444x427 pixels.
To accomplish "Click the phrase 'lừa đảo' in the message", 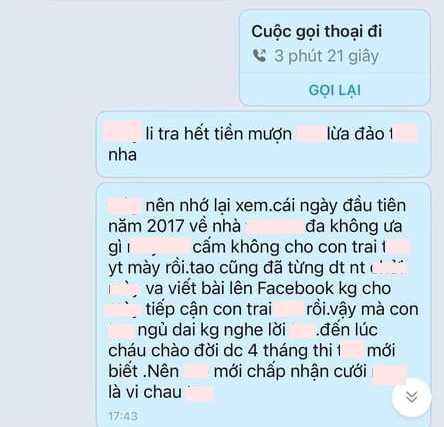I will click(356, 134).
